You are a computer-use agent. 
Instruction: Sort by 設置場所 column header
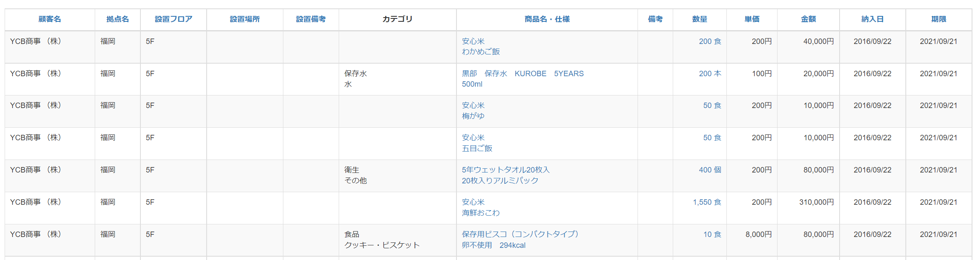tap(245, 19)
